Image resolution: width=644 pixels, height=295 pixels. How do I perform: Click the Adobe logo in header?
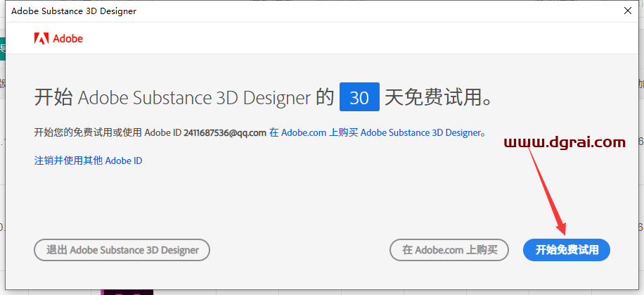[58, 39]
